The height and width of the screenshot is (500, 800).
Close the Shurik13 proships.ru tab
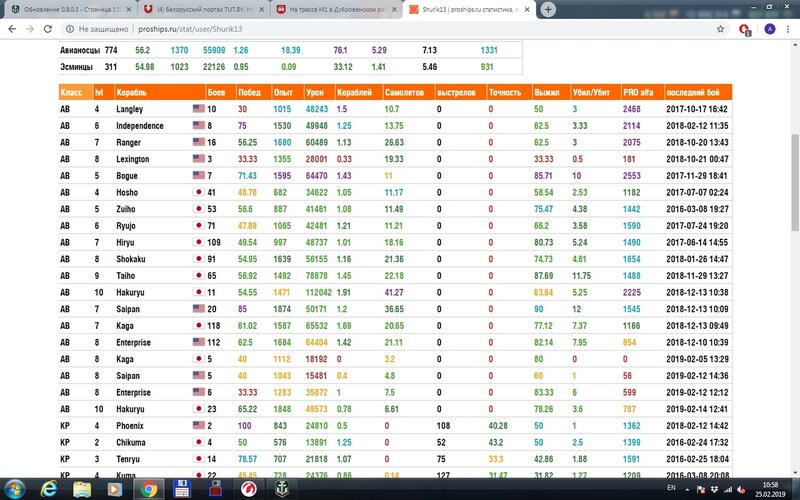[x=525, y=9]
